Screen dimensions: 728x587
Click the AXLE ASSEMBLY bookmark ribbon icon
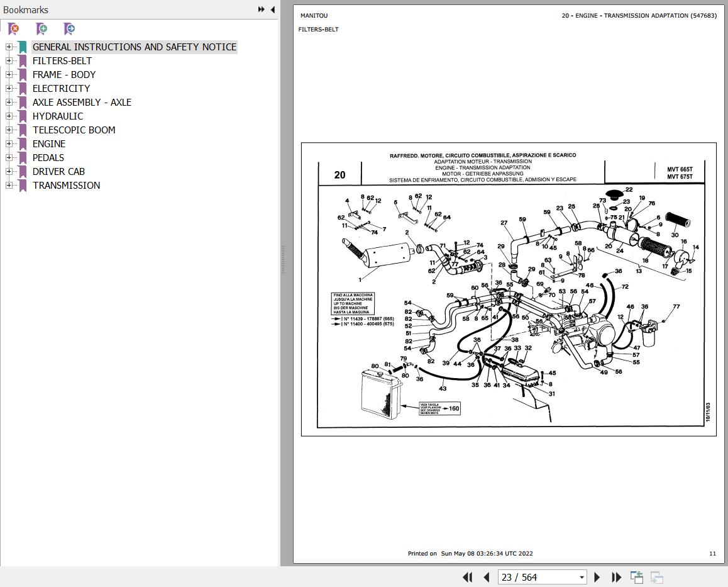click(22, 103)
